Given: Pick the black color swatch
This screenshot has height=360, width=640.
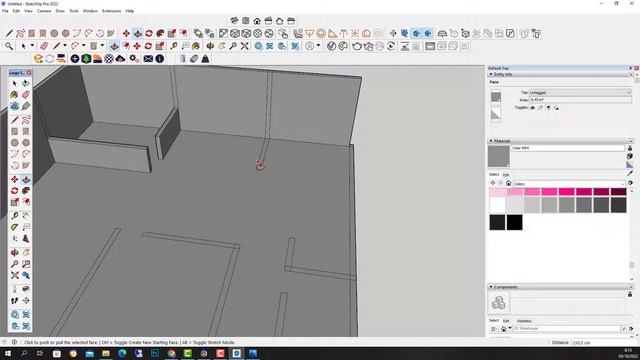Looking at the screenshot, I should click(515, 222).
